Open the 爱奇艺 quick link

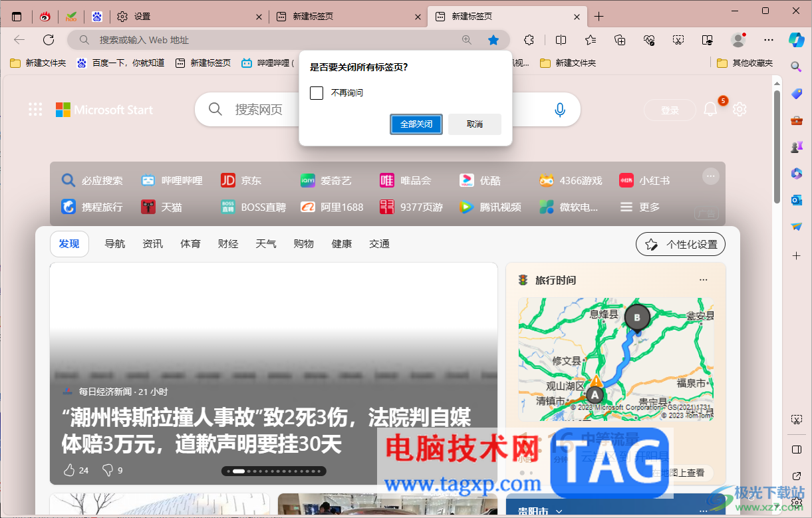click(325, 180)
